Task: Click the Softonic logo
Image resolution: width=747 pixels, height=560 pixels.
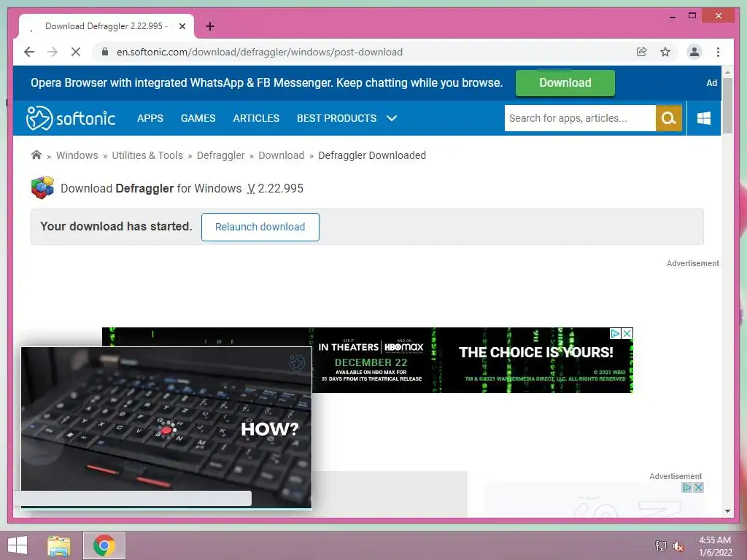Action: pos(71,118)
